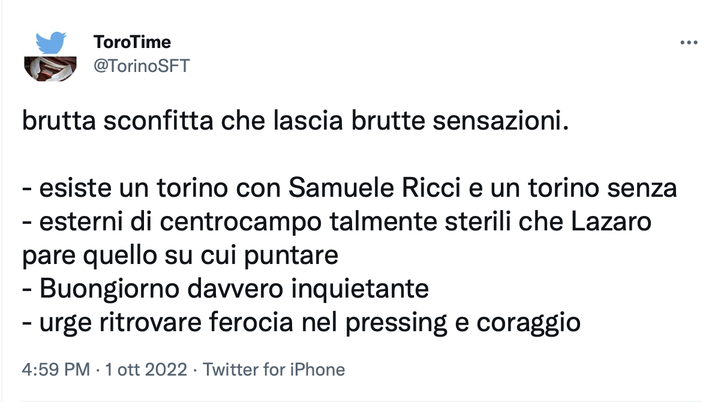Click the line starting with brutta sconfitta
The height and width of the screenshot is (402, 712).
295,121
